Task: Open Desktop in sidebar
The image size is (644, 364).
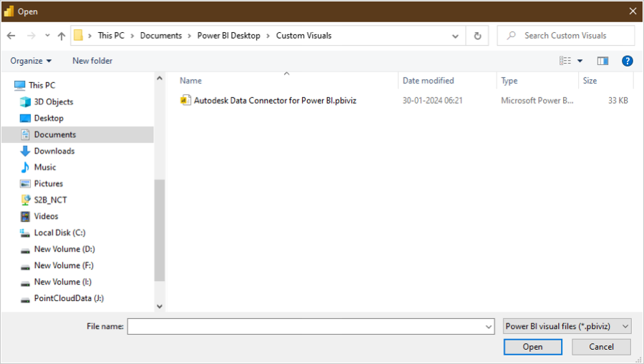Action: click(x=49, y=118)
